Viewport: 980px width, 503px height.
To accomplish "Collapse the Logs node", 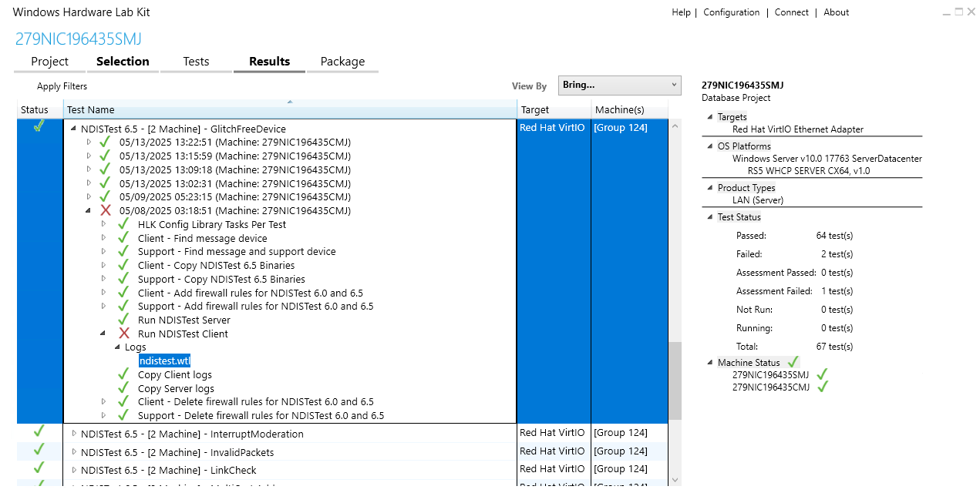I will tap(118, 347).
